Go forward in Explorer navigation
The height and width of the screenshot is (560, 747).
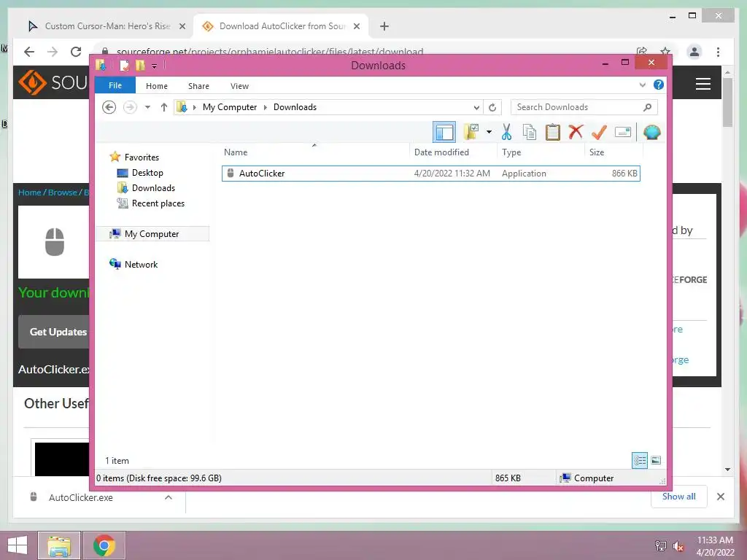pyautogui.click(x=130, y=107)
